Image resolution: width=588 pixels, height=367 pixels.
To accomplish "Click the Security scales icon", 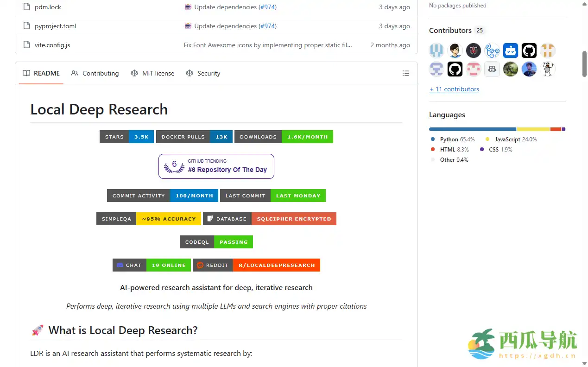I will tap(189, 73).
